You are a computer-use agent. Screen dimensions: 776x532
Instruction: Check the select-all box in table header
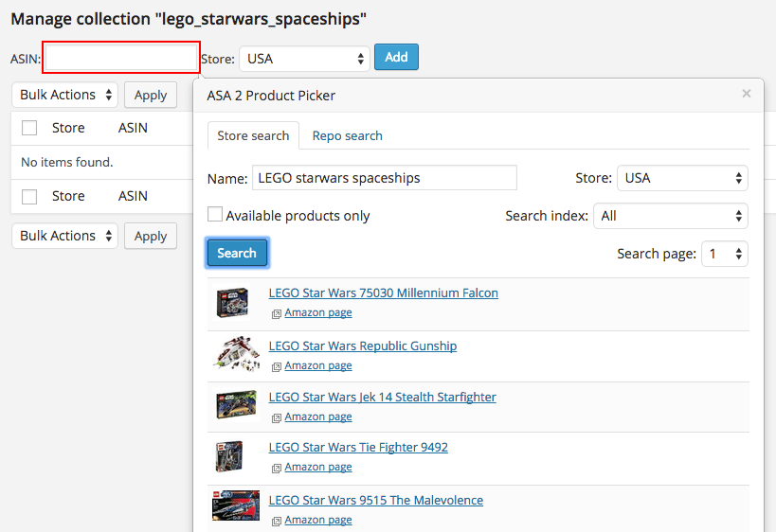[x=29, y=128]
